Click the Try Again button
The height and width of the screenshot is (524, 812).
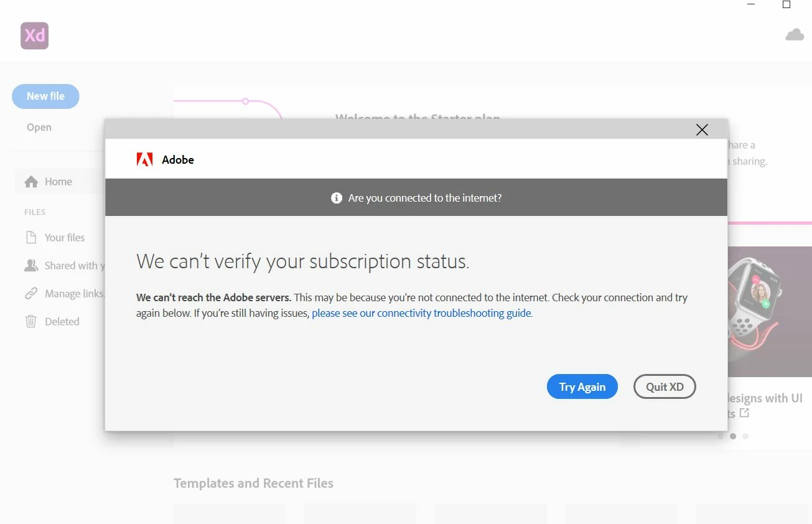(582, 386)
